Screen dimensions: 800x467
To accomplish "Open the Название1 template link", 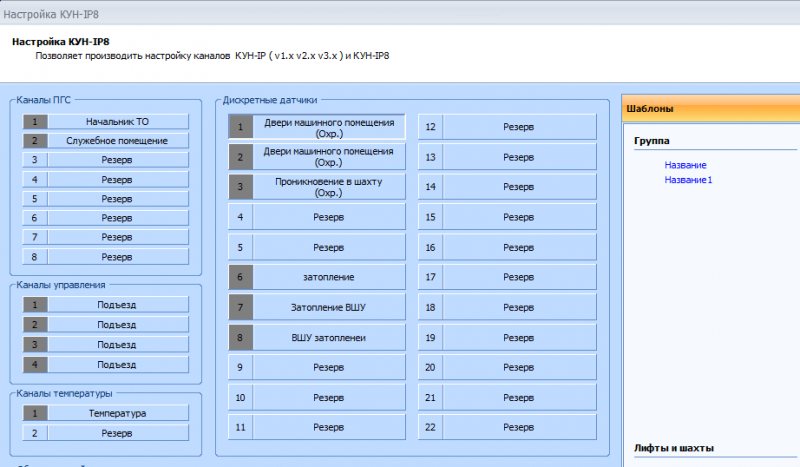I will (688, 180).
